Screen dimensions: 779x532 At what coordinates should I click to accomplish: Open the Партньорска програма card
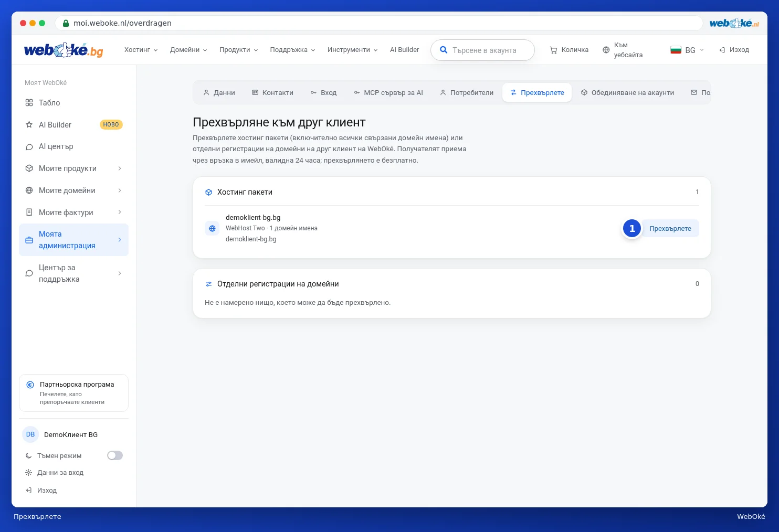point(73,393)
